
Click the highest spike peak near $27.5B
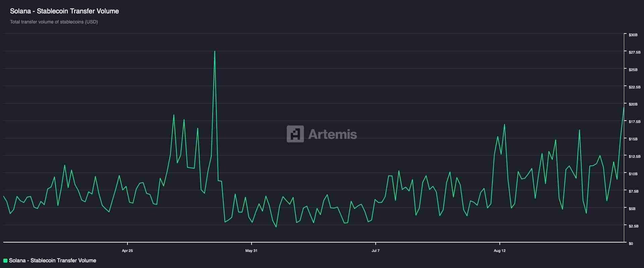click(x=215, y=51)
